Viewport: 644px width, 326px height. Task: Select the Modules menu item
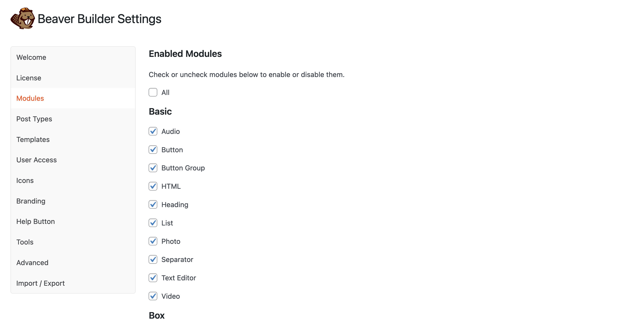tap(30, 98)
